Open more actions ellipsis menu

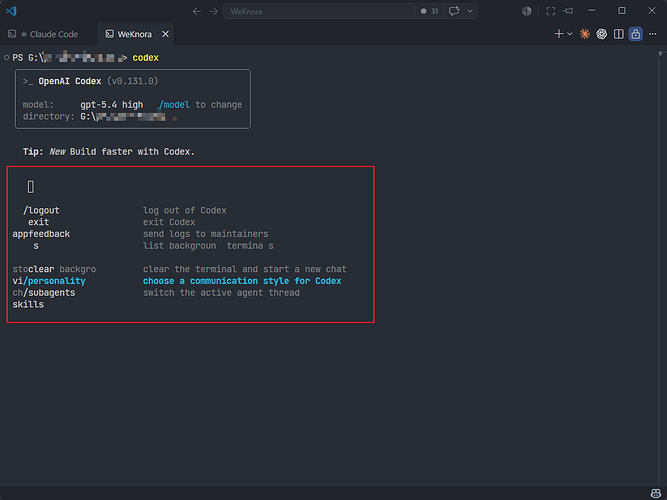point(653,34)
